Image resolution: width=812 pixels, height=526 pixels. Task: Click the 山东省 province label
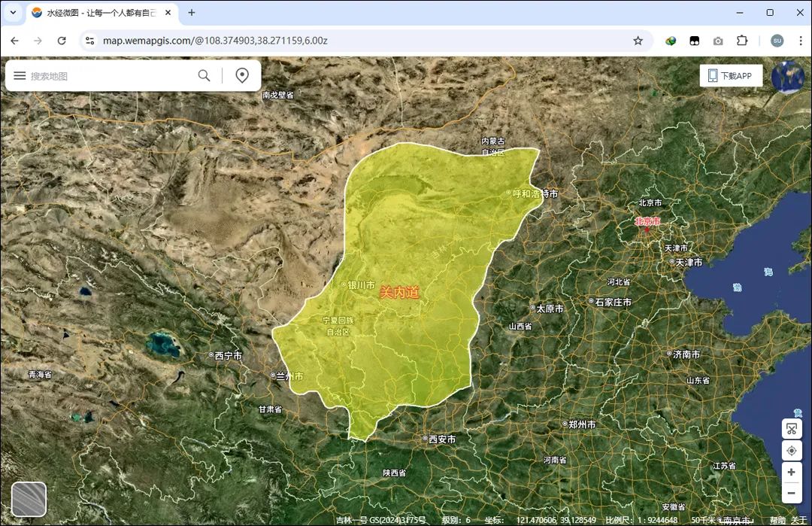coord(698,380)
